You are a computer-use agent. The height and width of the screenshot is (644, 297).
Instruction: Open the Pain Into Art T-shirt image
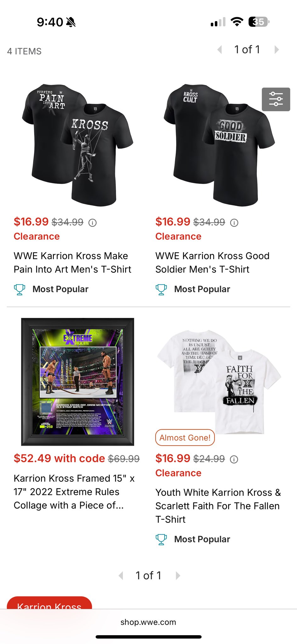[x=77, y=145]
